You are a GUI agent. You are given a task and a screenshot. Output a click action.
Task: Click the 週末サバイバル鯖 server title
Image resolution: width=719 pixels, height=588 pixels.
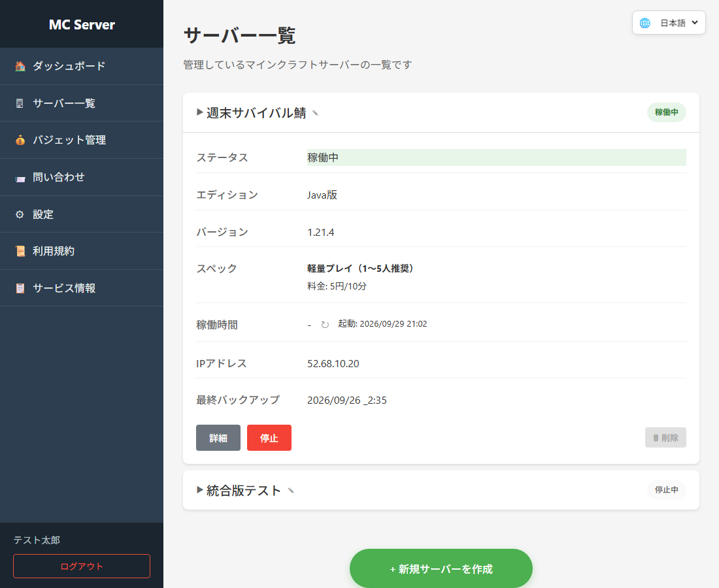(x=256, y=113)
